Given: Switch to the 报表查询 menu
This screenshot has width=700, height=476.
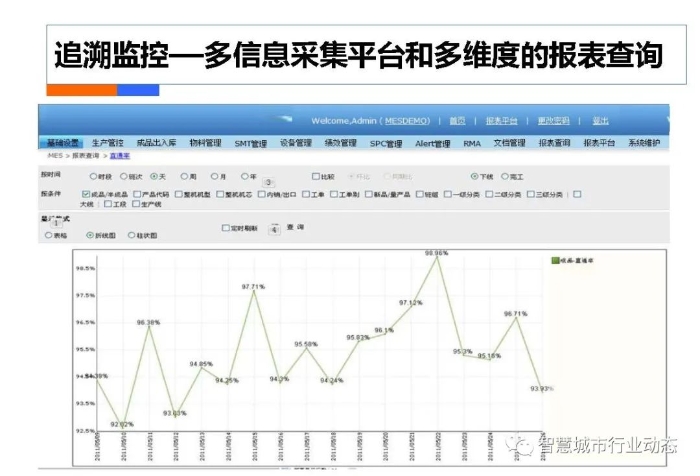Looking at the screenshot, I should 554,143.
